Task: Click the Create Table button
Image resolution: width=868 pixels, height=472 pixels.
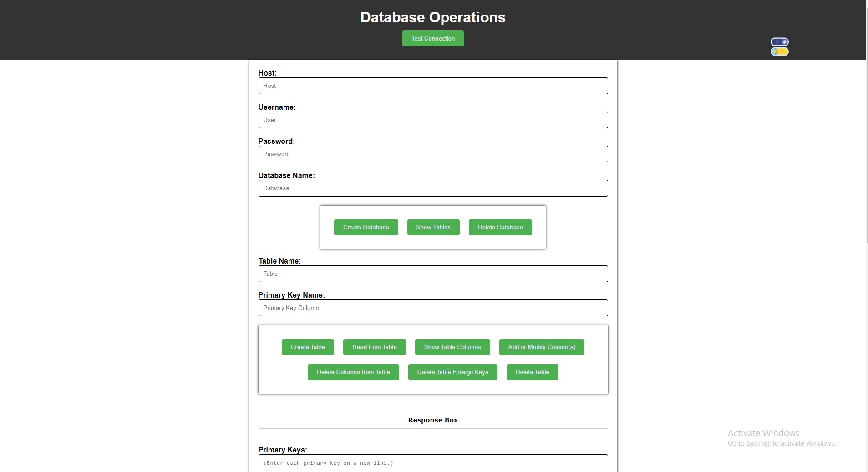Action: click(308, 347)
